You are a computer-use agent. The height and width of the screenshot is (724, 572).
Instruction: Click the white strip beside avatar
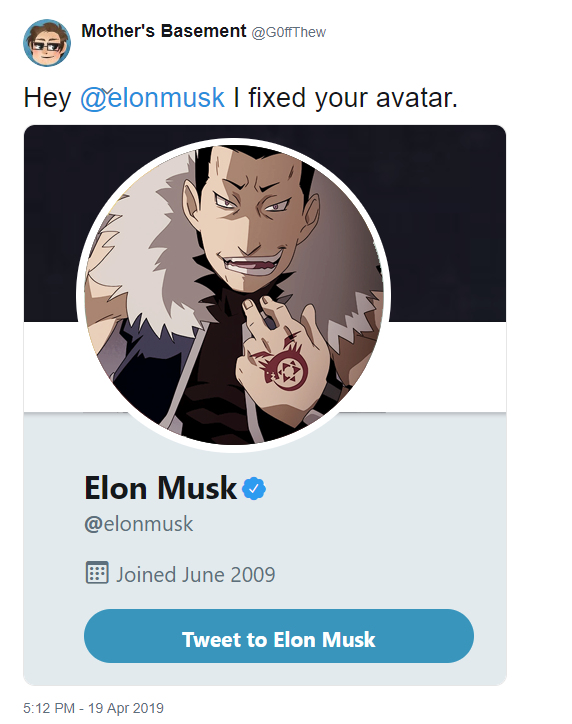446,366
